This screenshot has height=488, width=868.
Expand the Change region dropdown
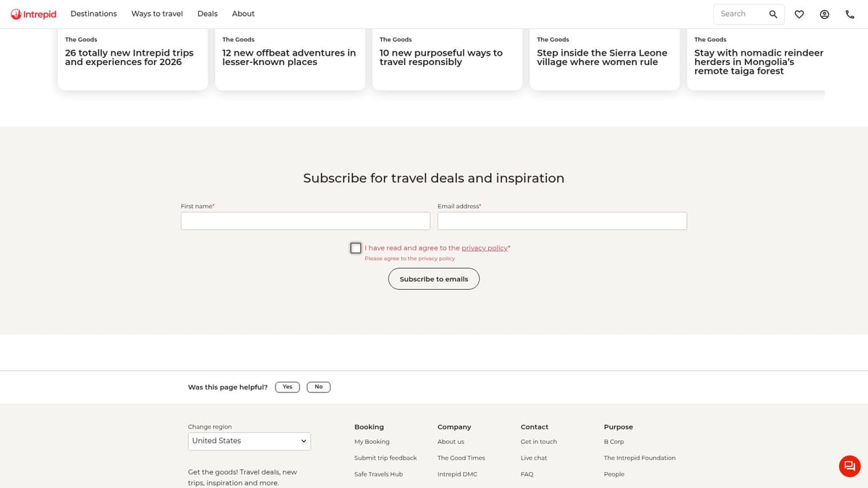(250, 441)
